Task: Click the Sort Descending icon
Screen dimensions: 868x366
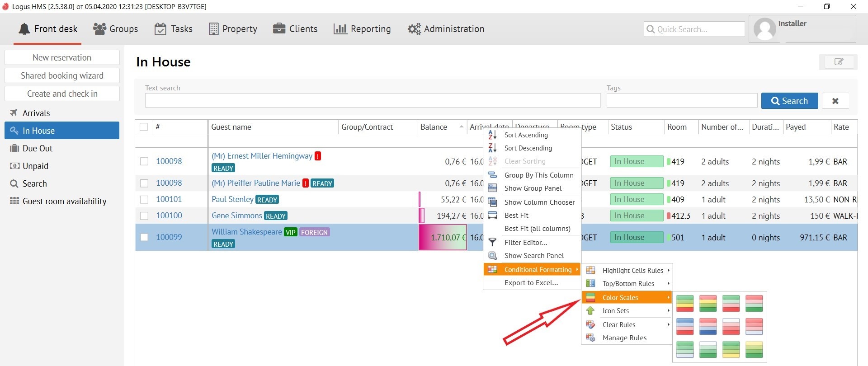Action: (x=492, y=148)
